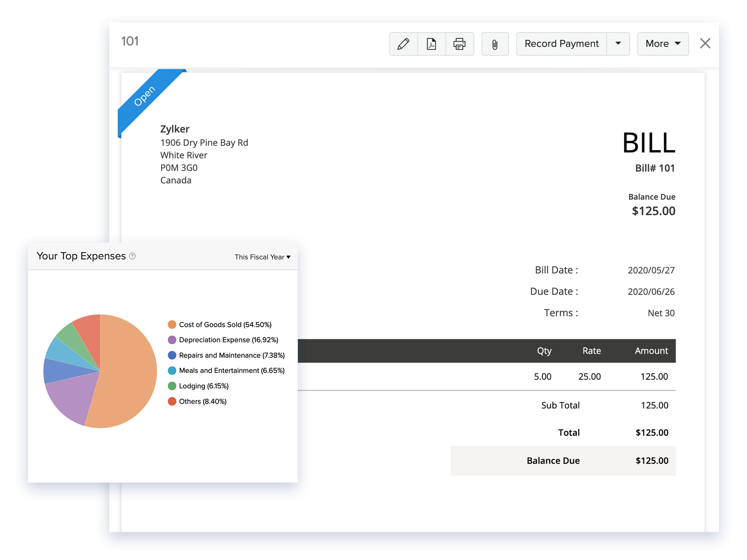Open the help tooltip beside Your Top Expenses
This screenshot has height=560, width=747.
pos(132,256)
